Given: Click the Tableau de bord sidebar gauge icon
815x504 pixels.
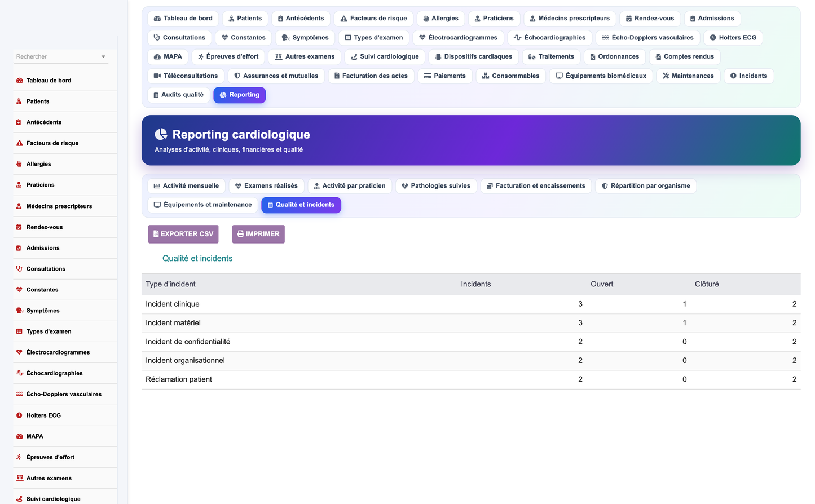Looking at the screenshot, I should point(19,81).
